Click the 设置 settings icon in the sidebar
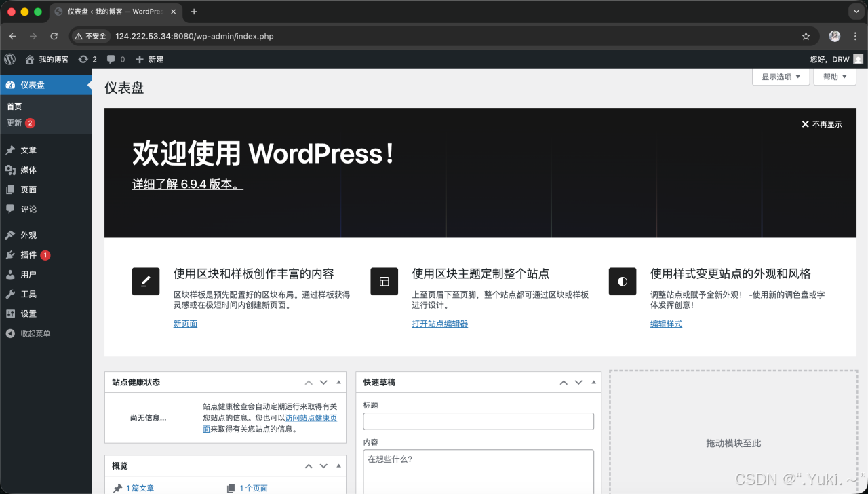Viewport: 868px width, 494px height. [x=10, y=313]
